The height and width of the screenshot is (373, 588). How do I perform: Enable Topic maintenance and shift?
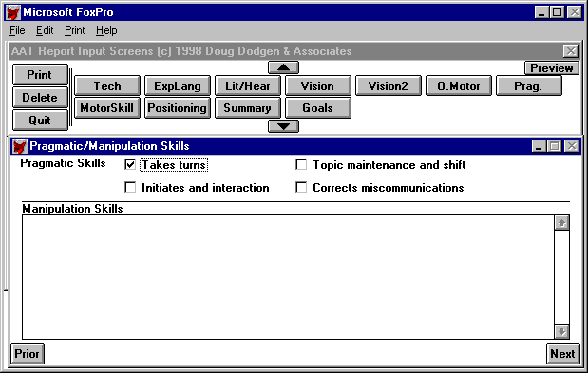301,165
